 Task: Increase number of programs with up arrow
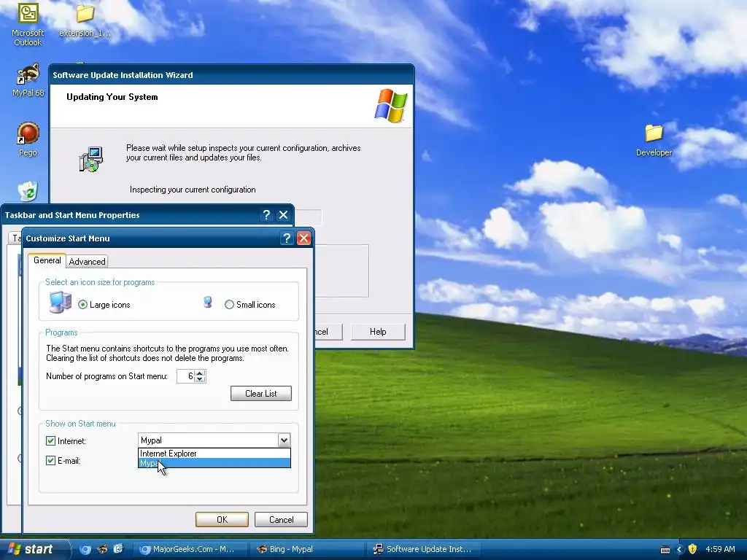(200, 373)
